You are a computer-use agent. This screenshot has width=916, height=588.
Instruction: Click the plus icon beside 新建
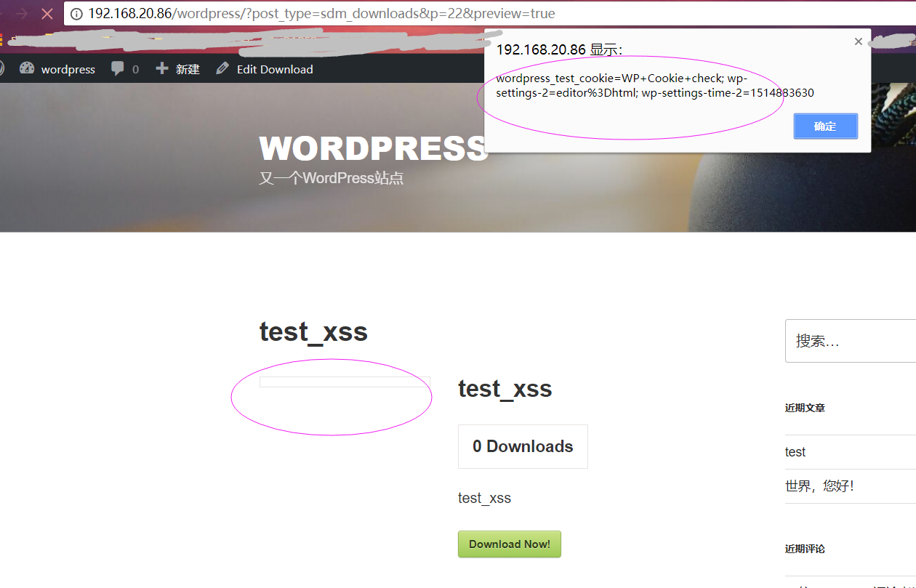(161, 69)
